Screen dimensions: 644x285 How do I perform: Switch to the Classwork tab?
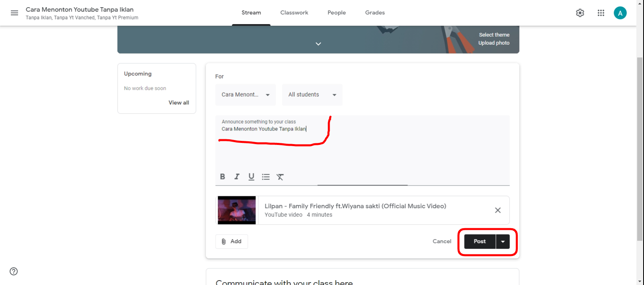click(x=294, y=13)
